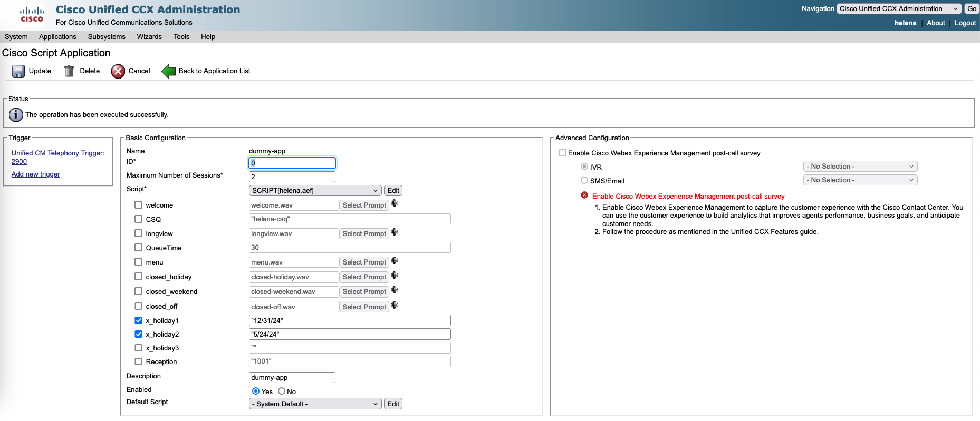Click the Delete trash can icon
Image resolution: width=980 pixels, height=421 pixels.
pyautogui.click(x=69, y=71)
